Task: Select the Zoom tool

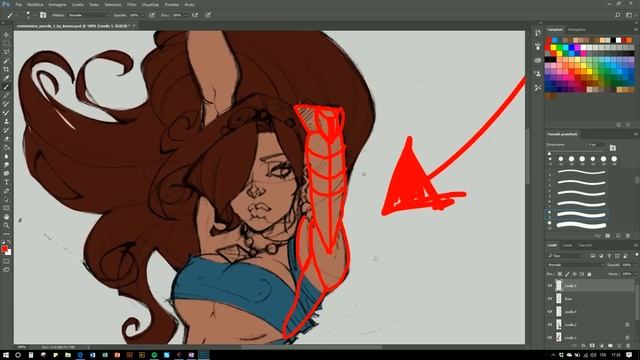Action: tap(6, 225)
